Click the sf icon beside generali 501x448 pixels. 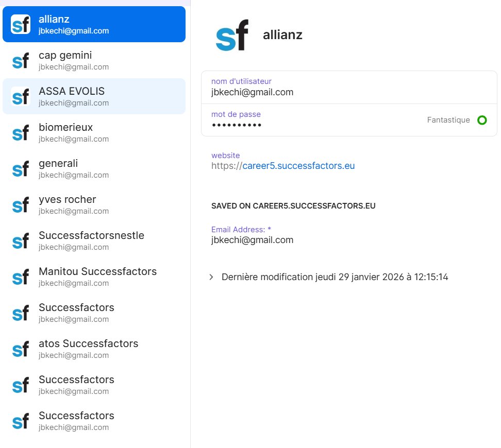21,168
